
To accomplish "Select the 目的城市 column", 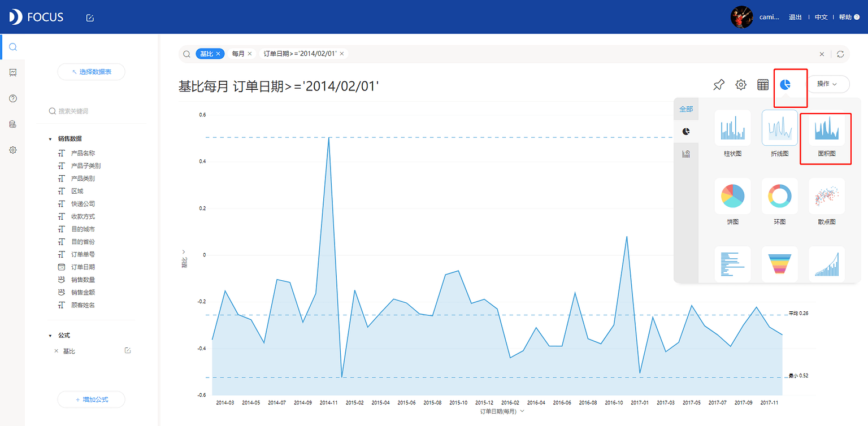I will click(x=83, y=229).
